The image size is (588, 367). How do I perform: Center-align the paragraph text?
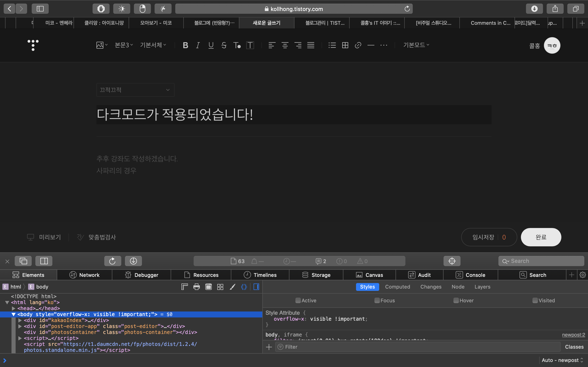(285, 45)
